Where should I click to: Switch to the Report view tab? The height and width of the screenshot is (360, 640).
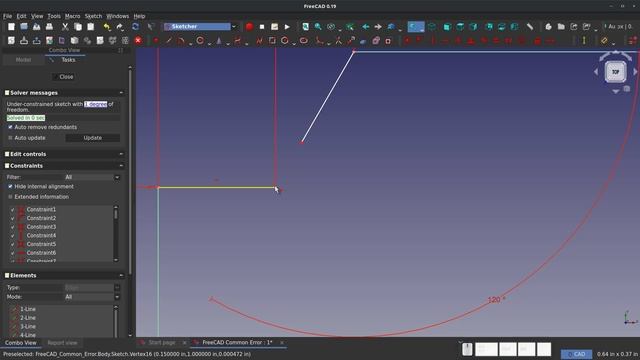click(62, 343)
